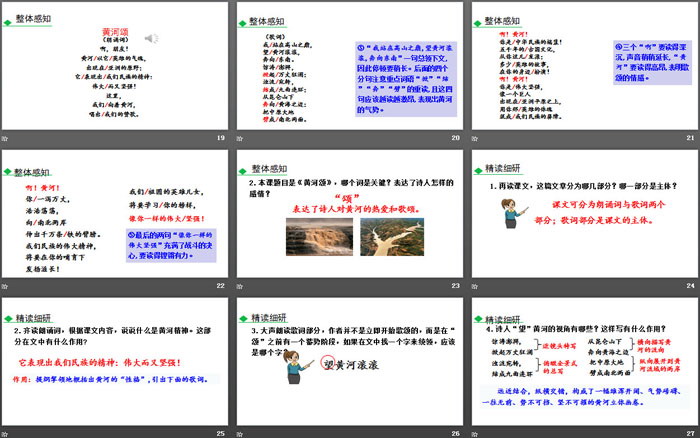
Task: Select the slide 22 thumbnail
Action: coord(115,220)
